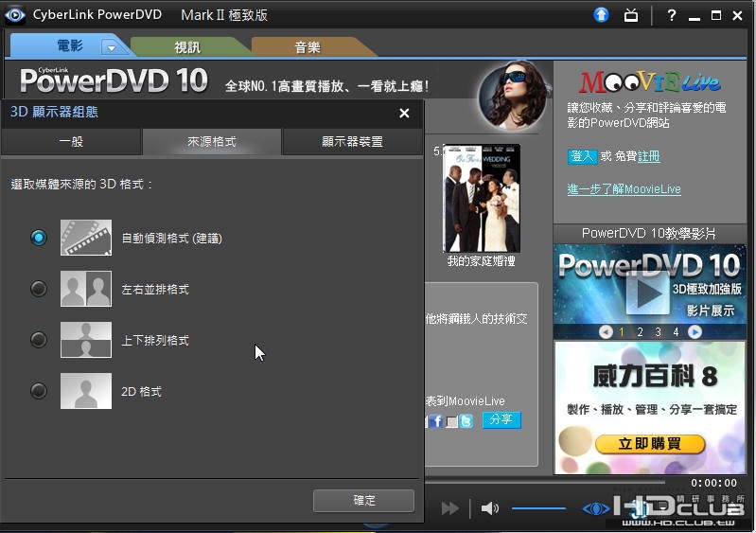
Task: Switch to the 一般 tab
Action: point(71,141)
